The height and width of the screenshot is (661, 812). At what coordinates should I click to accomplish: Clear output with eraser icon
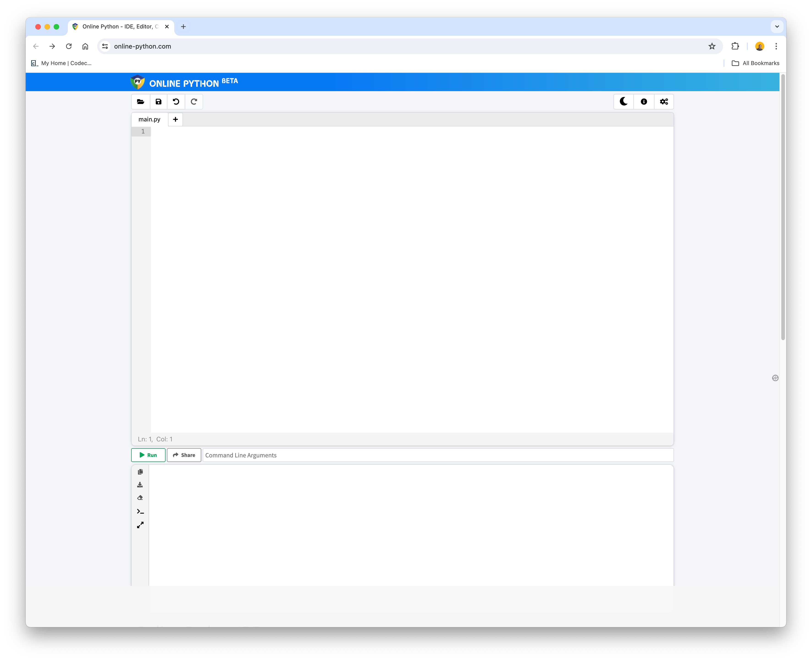pos(140,498)
